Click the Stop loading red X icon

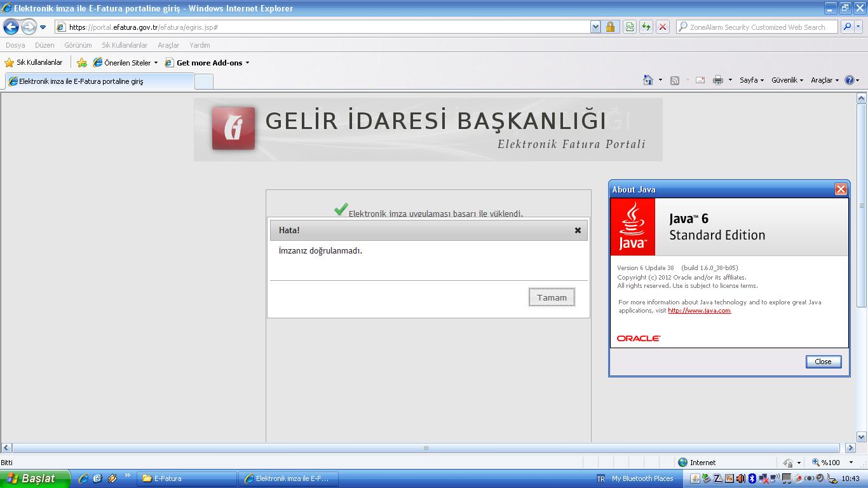(662, 27)
